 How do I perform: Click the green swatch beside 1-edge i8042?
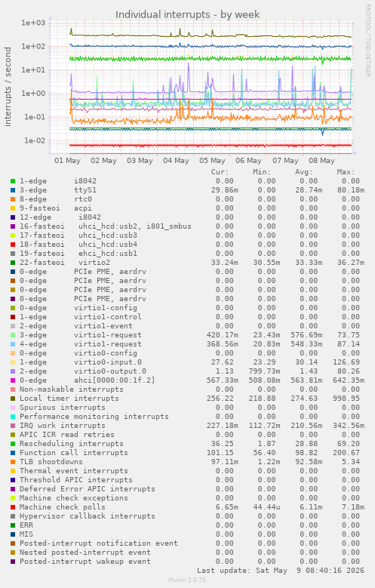pyautogui.click(x=13, y=181)
